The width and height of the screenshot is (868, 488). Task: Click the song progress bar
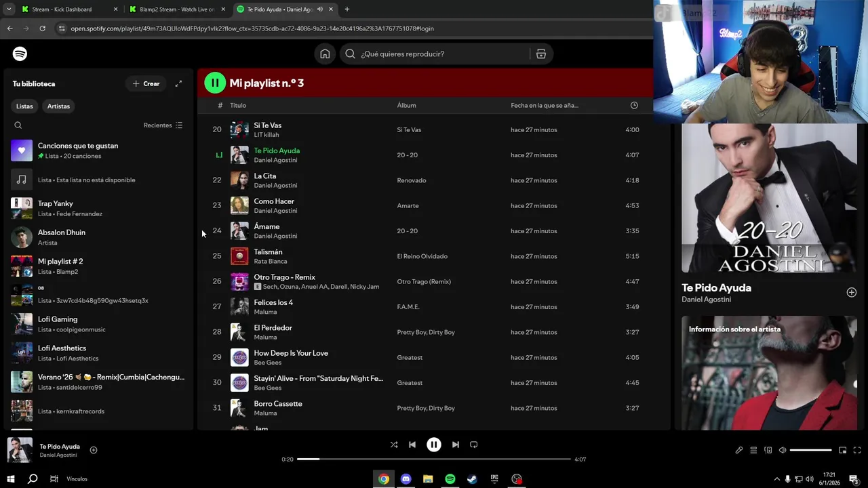434,460
